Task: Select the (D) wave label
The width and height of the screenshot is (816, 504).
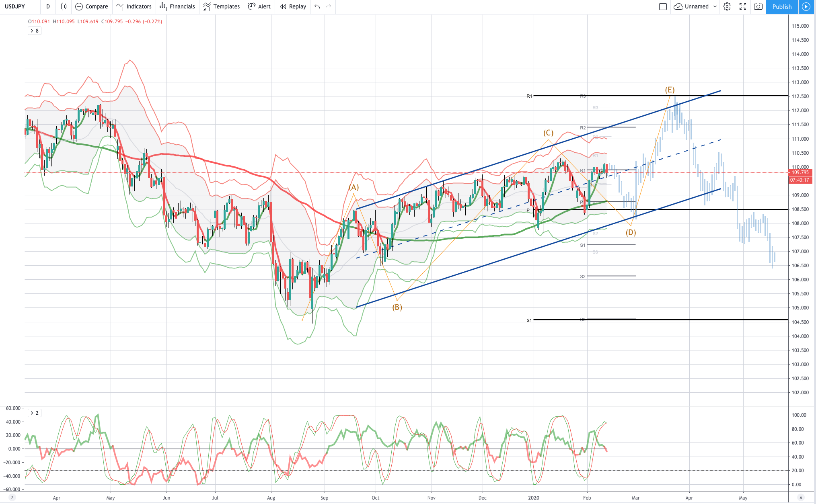Action: [x=630, y=232]
